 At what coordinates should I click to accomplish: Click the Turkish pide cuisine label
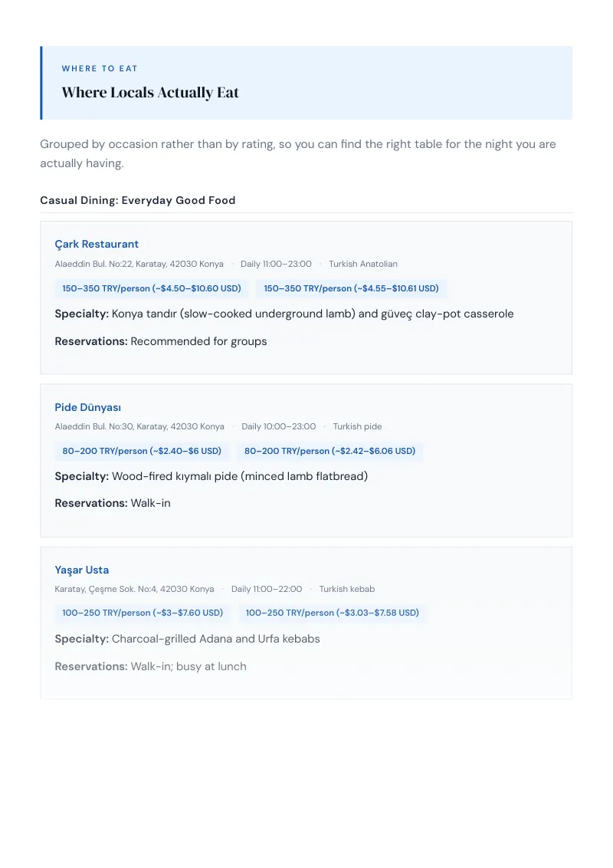357,427
